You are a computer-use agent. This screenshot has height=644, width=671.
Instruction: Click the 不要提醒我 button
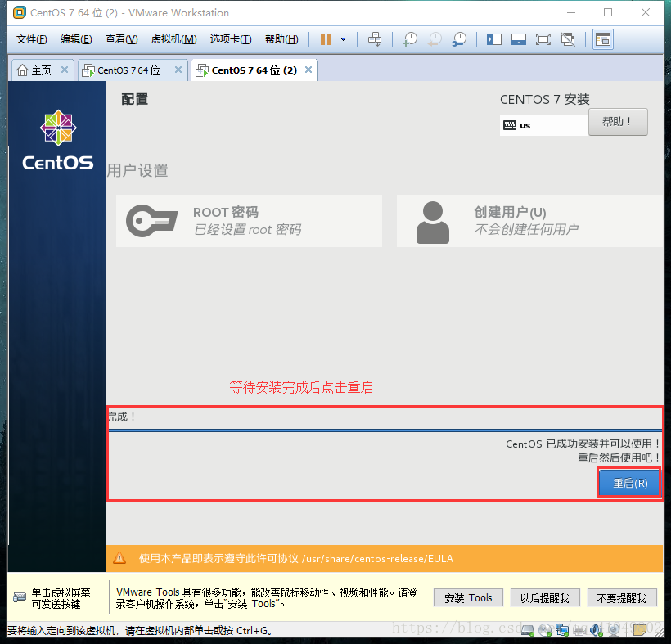point(622,598)
